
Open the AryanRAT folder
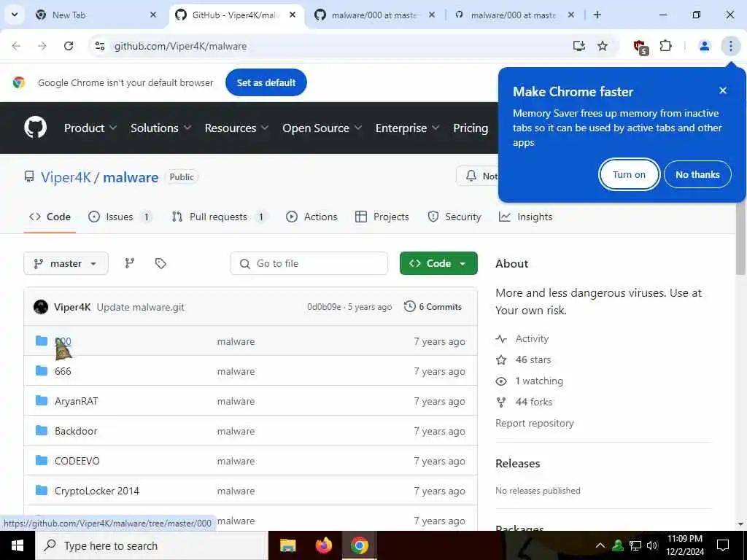point(76,402)
